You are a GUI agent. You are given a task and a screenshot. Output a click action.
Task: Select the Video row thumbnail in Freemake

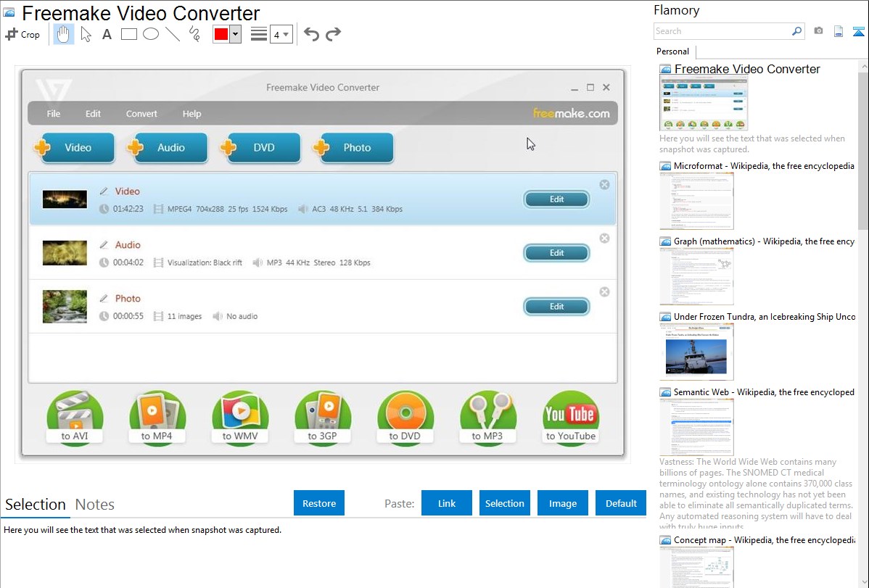pyautogui.click(x=65, y=199)
